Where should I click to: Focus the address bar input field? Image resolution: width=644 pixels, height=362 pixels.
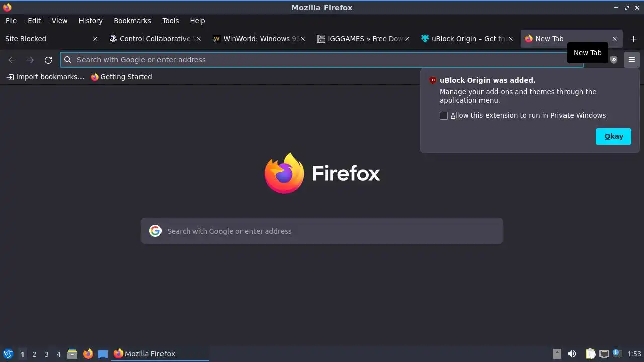point(322,60)
